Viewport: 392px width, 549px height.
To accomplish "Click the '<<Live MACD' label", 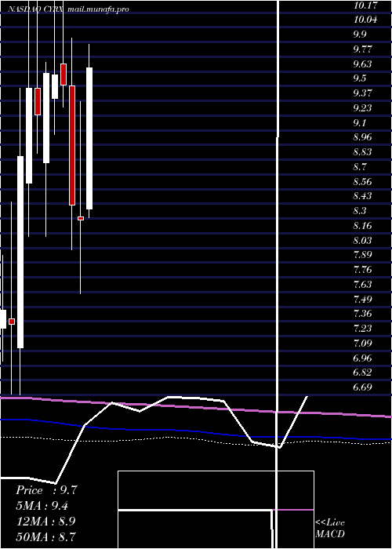I will pos(330,529).
